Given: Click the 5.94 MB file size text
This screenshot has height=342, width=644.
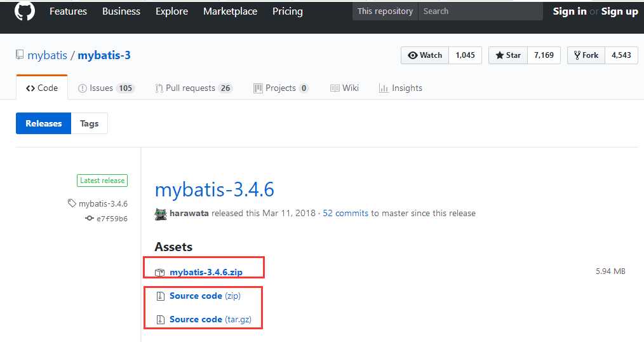Looking at the screenshot, I should (610, 271).
